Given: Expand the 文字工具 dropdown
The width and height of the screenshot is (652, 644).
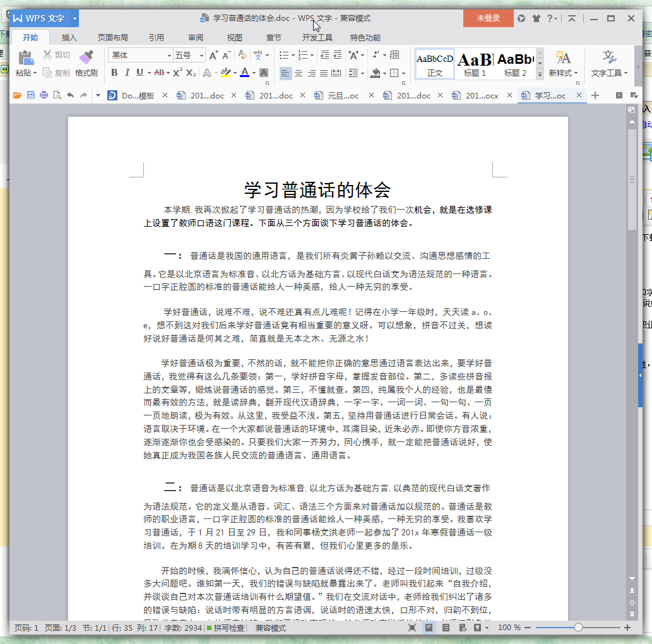Looking at the screenshot, I should (609, 73).
